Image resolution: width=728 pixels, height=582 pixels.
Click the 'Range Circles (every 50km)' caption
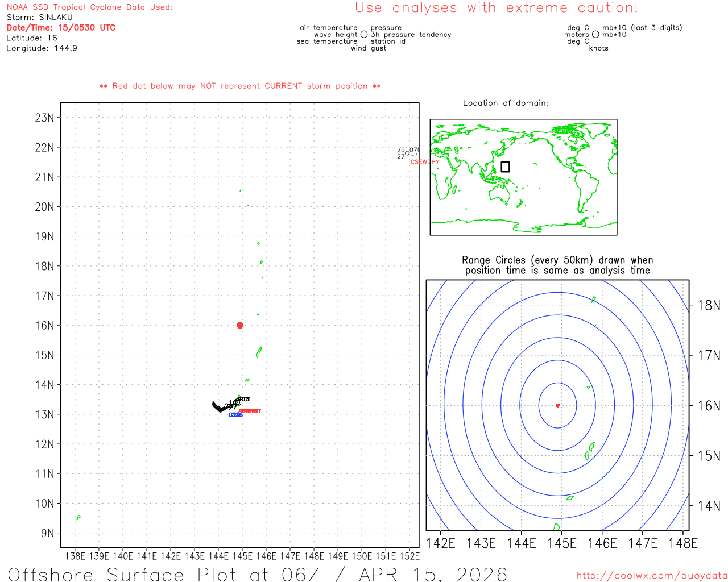coord(557,260)
